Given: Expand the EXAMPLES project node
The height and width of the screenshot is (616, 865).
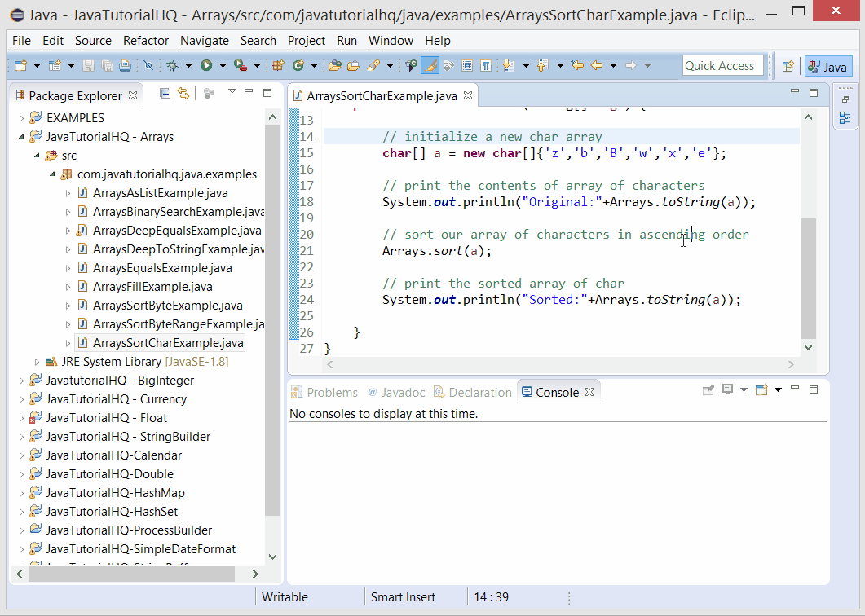Looking at the screenshot, I should 21,118.
